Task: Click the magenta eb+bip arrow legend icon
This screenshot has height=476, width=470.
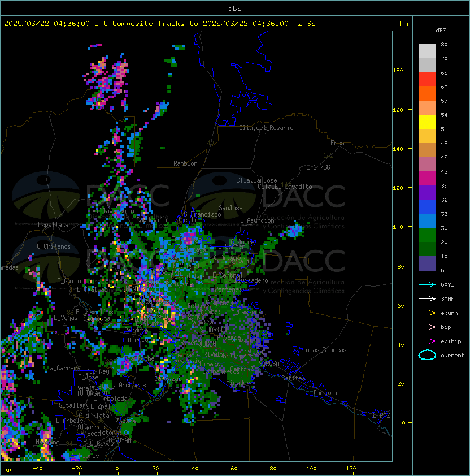Action: point(427,341)
